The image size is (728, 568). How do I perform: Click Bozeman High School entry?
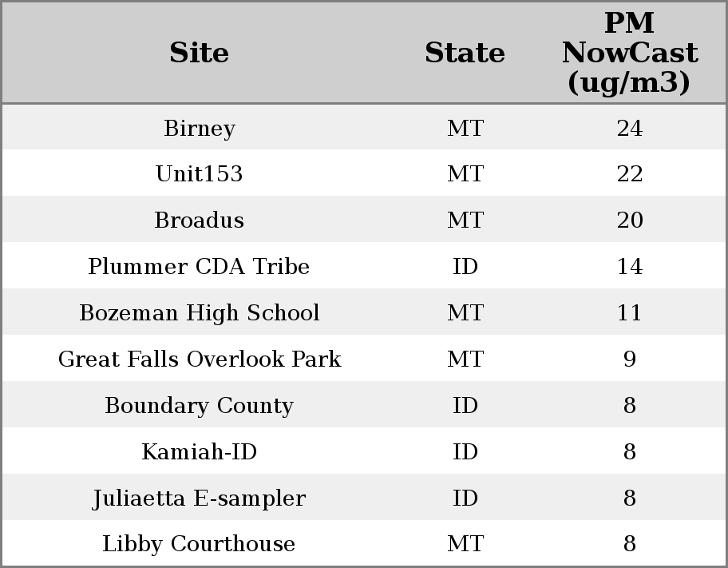coord(199,313)
